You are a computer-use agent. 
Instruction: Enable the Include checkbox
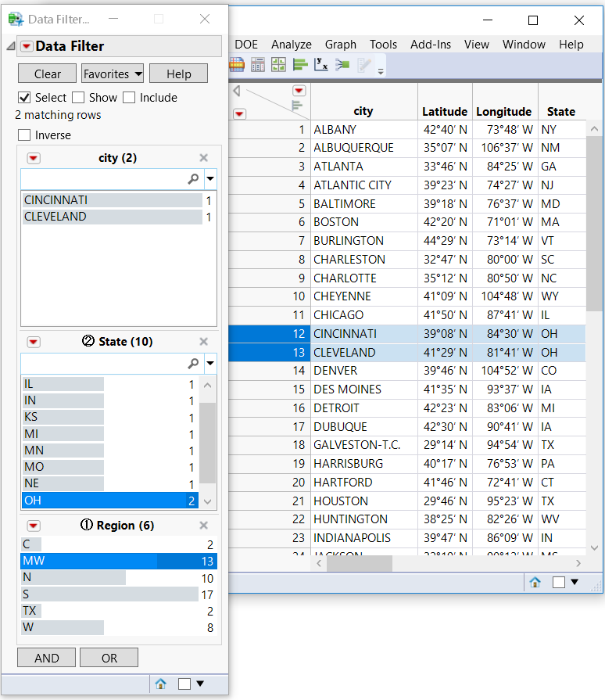(x=129, y=98)
